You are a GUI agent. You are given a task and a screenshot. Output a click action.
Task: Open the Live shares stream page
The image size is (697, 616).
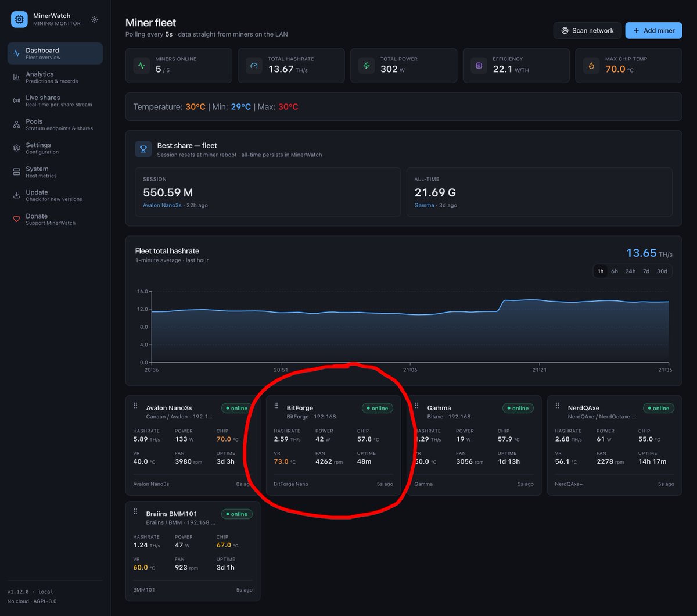[x=55, y=101]
